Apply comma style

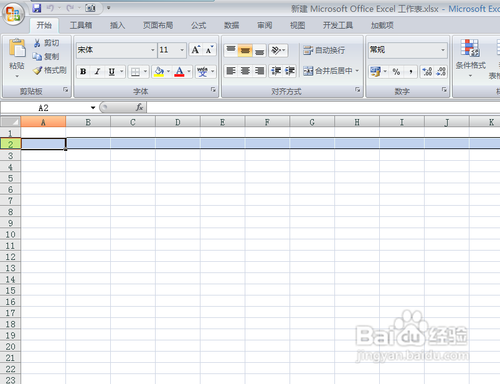[411, 71]
